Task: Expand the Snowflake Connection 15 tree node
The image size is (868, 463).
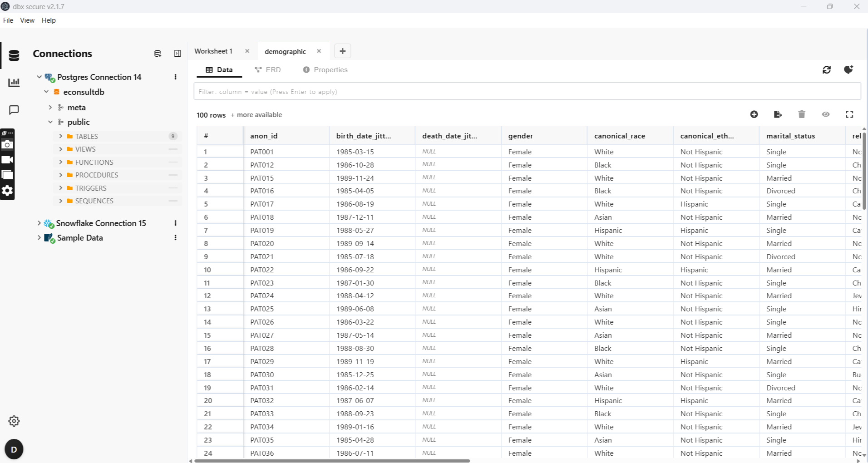Action: pyautogui.click(x=39, y=223)
